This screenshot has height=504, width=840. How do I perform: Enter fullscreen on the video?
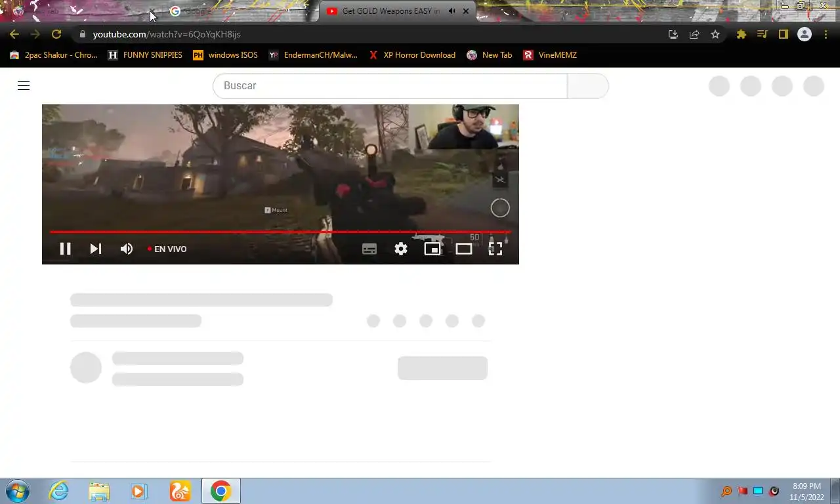coord(495,249)
